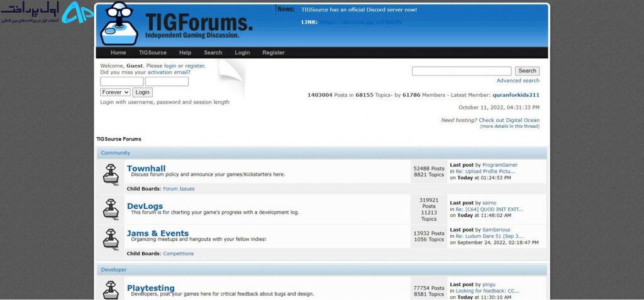This screenshot has height=300, width=644.
Task: Open the Home menu item
Action: 118,53
